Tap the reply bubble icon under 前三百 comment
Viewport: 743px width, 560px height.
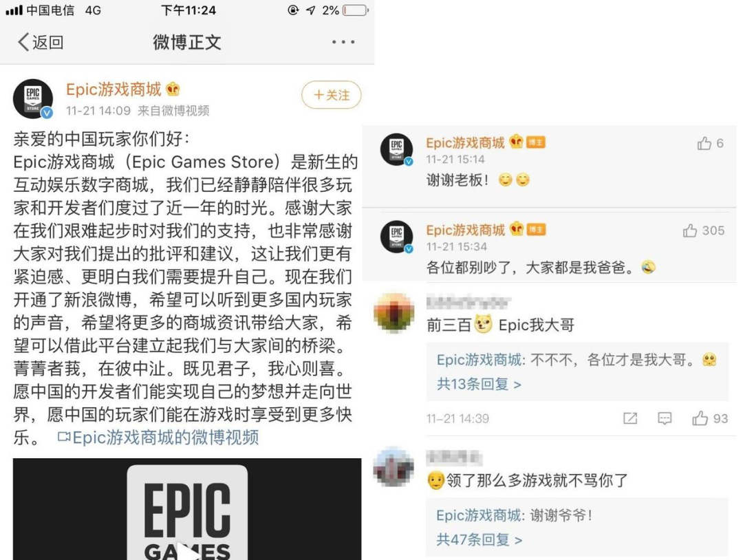tap(665, 418)
